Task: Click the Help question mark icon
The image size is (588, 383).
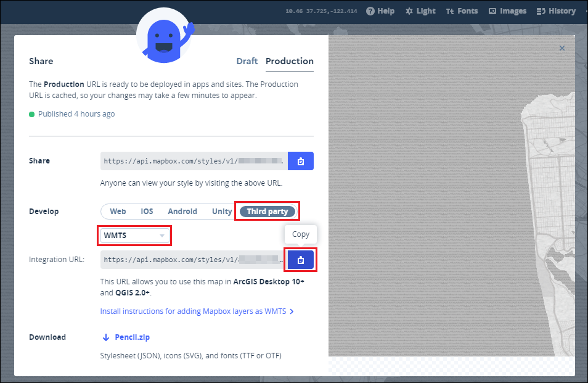Action: (370, 11)
